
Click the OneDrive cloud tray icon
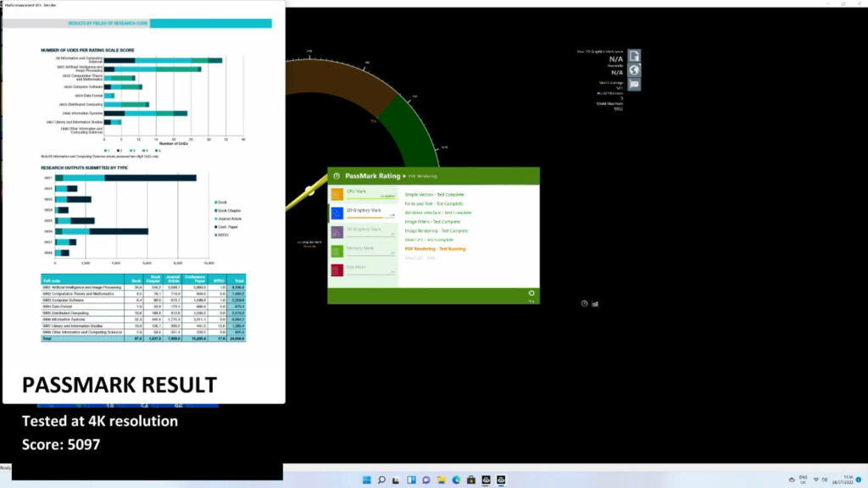pyautogui.click(x=792, y=480)
